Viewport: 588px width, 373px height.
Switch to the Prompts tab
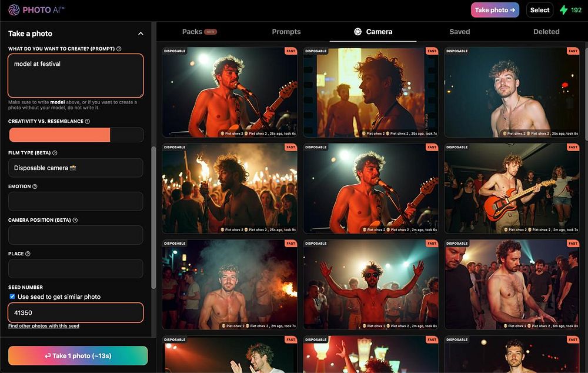click(286, 32)
